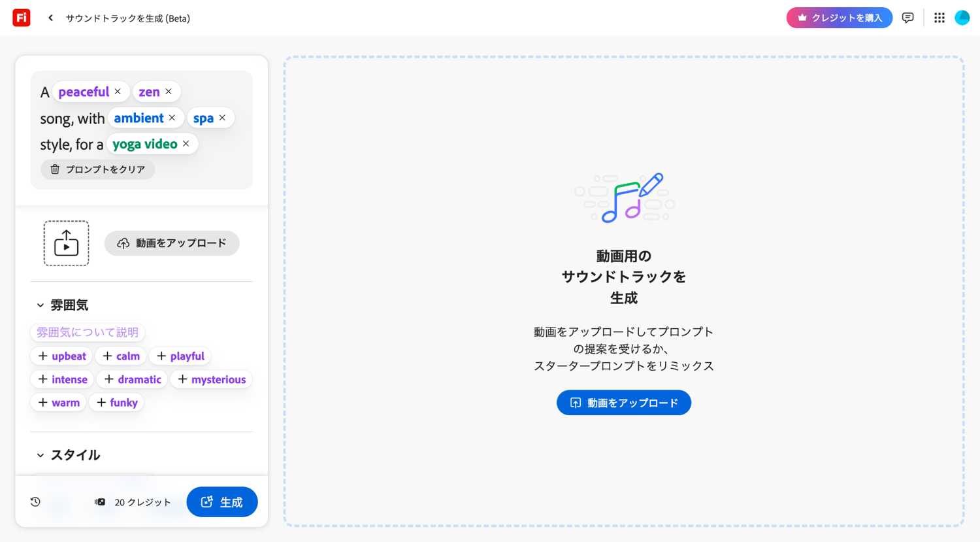980x542 pixels.
Task: Toggle the dramatic mood tag
Action: pyautogui.click(x=131, y=379)
